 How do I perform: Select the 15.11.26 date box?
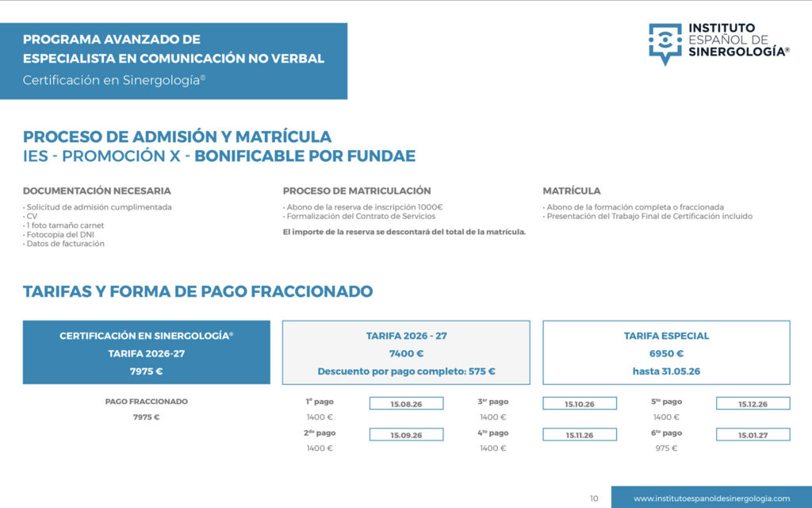pyautogui.click(x=580, y=434)
